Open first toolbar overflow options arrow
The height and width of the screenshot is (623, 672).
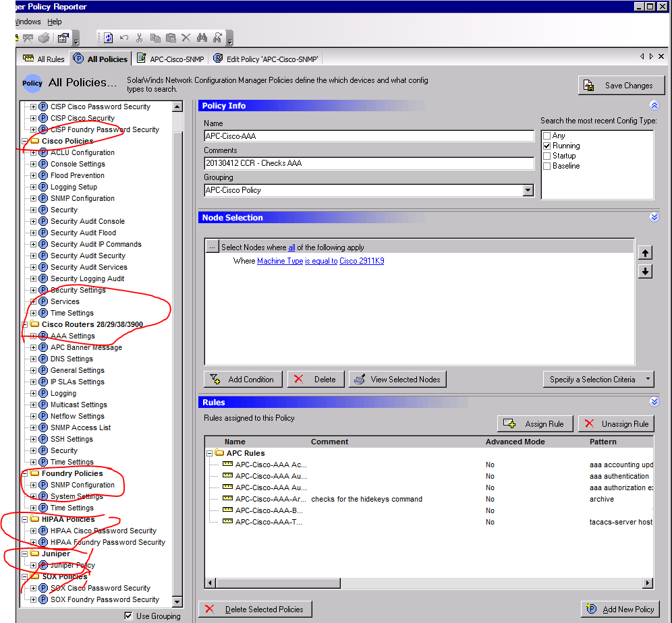point(76,39)
